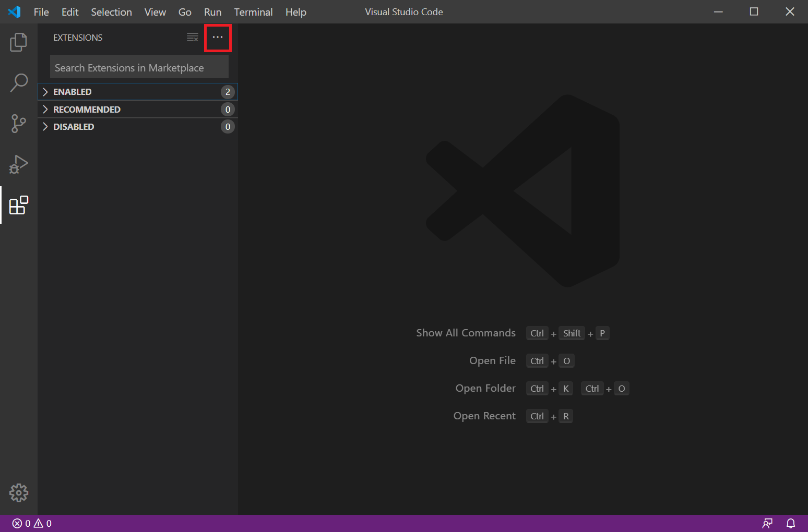Click the VS Code logo icon in title bar
Screen dimensions: 808x532
tap(15, 12)
